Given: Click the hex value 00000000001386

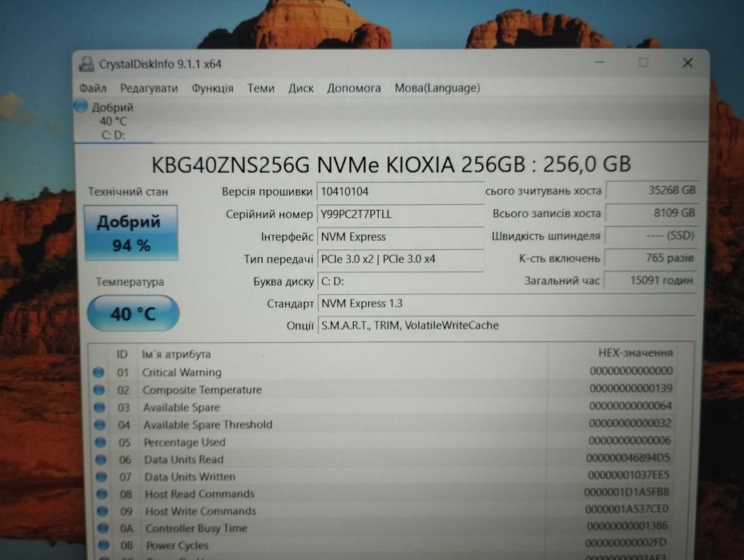Looking at the screenshot, I should click(627, 526).
